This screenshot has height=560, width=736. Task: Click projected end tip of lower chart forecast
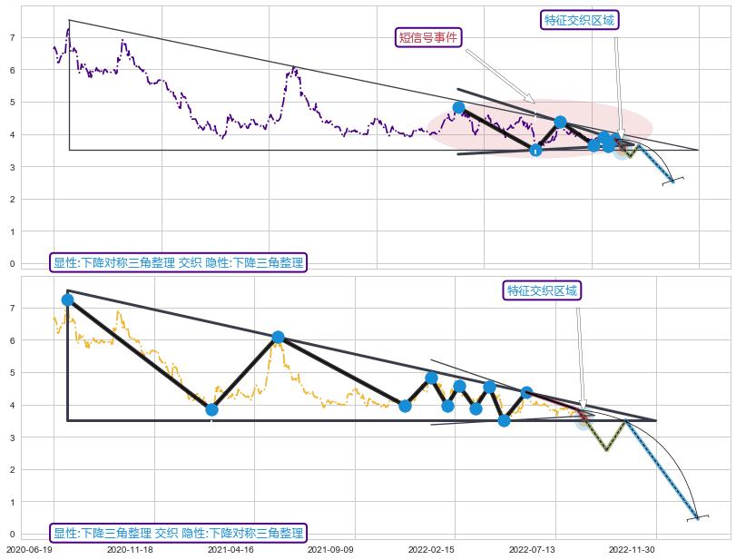[697, 518]
